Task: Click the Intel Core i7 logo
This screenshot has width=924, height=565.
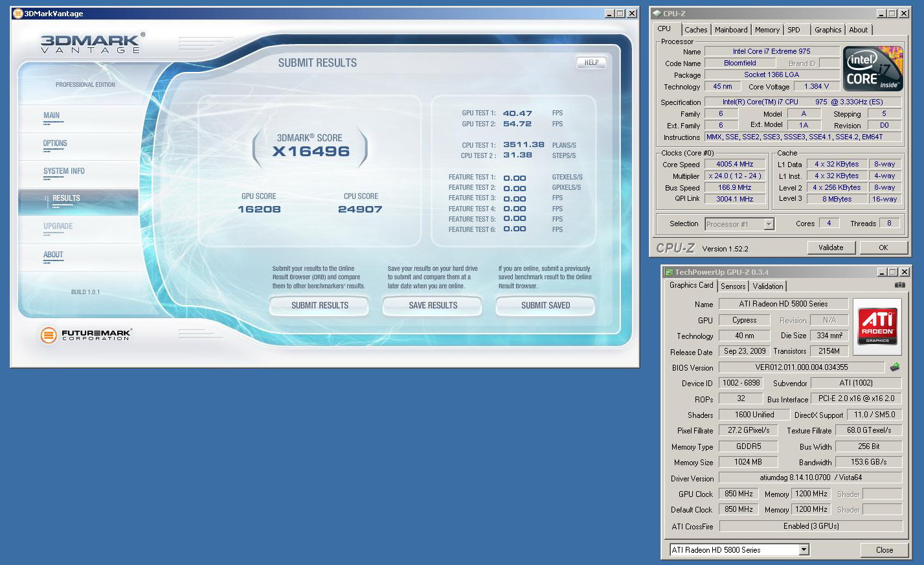Action: pyautogui.click(x=873, y=69)
